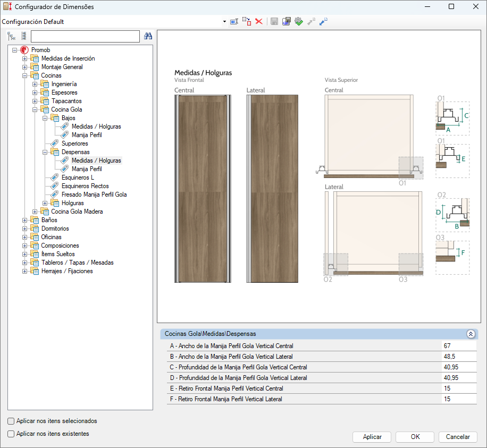Click the grayed export arrow icon
This screenshot has width=487, height=448.
311,21
